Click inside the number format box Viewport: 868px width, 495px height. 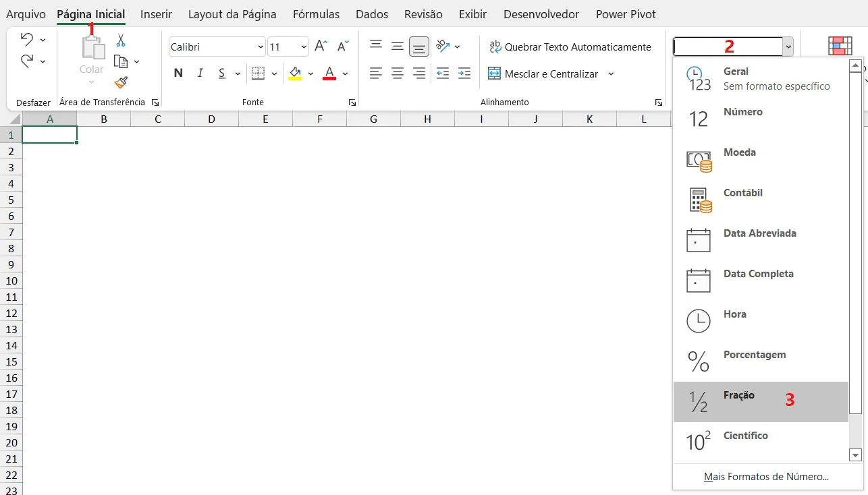click(x=728, y=47)
